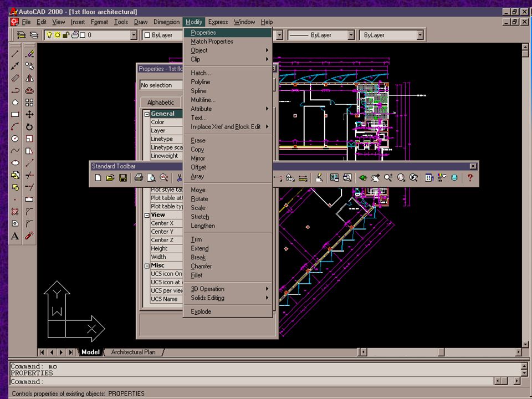
Task: Select the Spline curve tool
Action: [15, 151]
